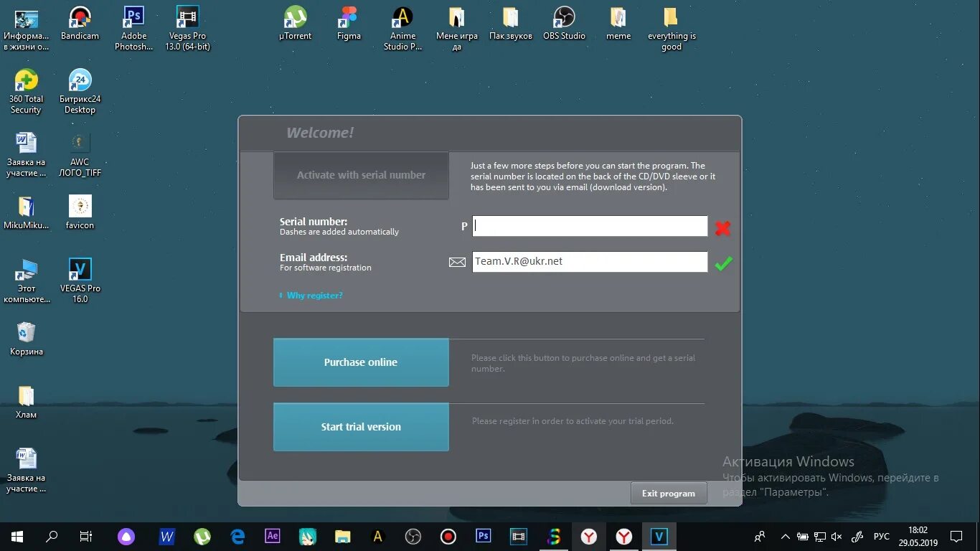Select VEGAS Pro 16.0 desktop shortcut
Viewport: 980px width, 551px height.
click(x=80, y=281)
